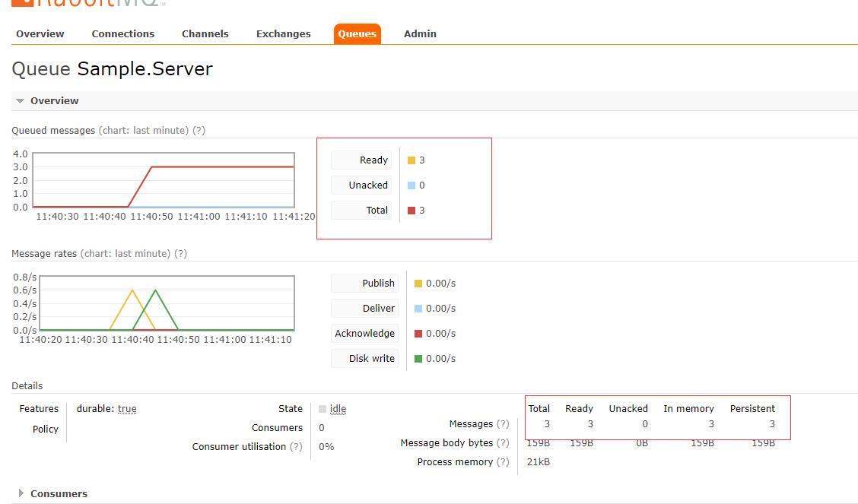Image resolution: width=858 pixels, height=504 pixels.
Task: Go to the Exchanges tab
Action: [284, 34]
